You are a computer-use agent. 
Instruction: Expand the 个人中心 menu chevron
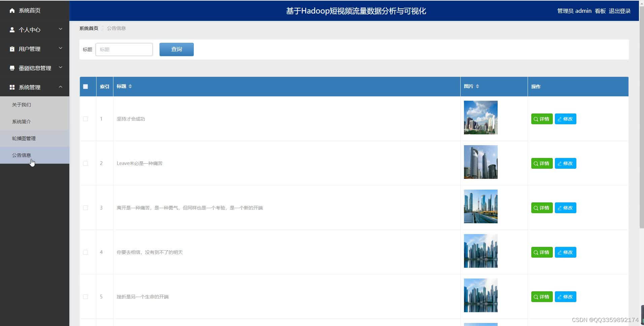click(61, 29)
